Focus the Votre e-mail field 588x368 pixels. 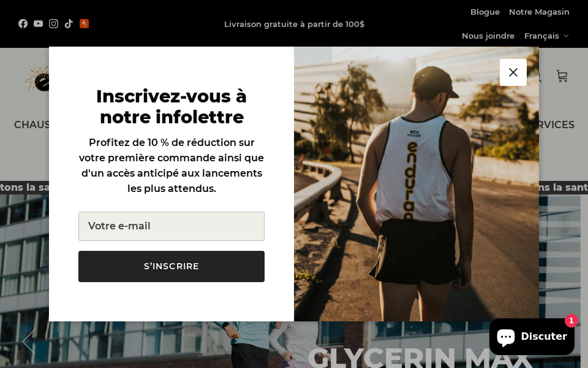pos(171,226)
